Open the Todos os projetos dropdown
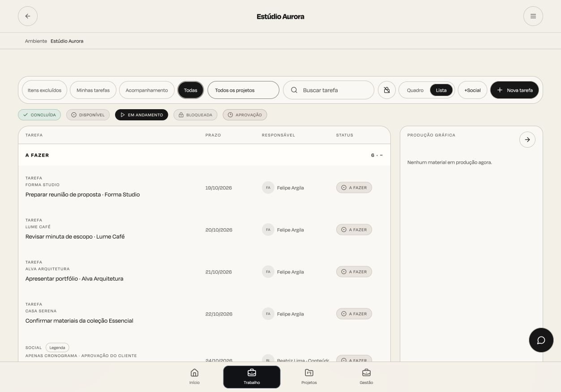Screen dimensions: 561x392 click(244, 90)
